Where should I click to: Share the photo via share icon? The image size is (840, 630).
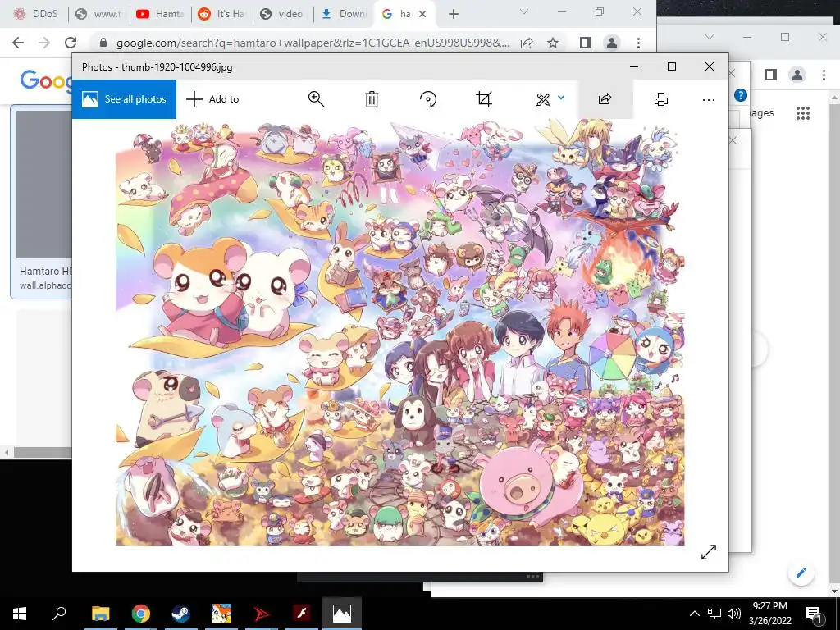[x=605, y=99]
